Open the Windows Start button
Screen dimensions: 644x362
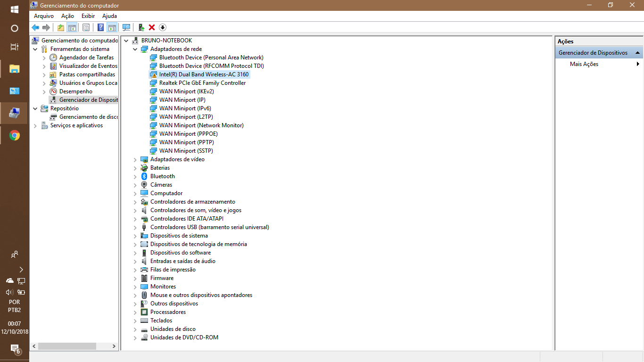pos(15,9)
